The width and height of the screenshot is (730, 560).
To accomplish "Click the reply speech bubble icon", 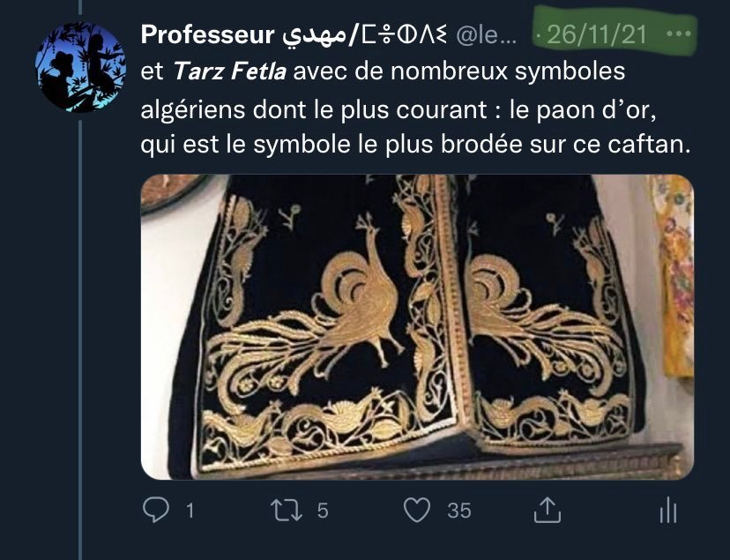I will 155,510.
